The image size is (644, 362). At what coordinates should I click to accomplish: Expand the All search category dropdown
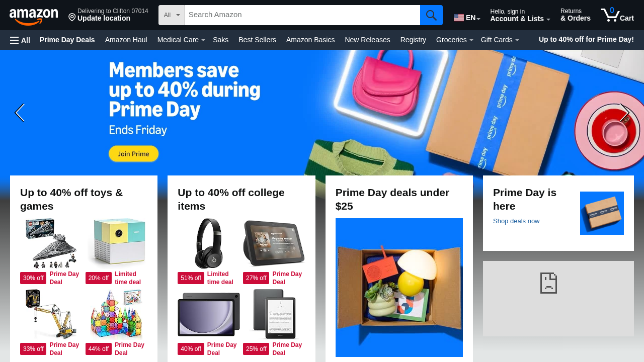pyautogui.click(x=172, y=15)
